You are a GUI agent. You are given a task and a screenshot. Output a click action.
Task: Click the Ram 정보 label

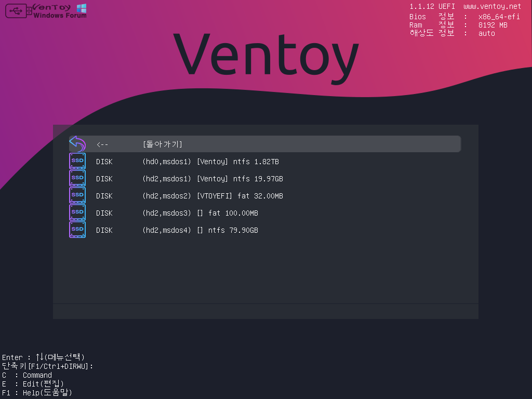pyautogui.click(x=432, y=25)
